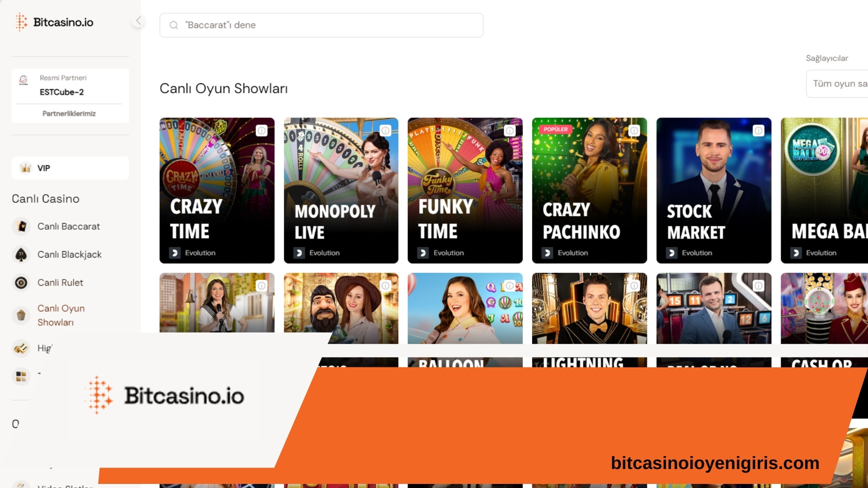Click the Evolution arrow on Funky Time
The image size is (868, 488).
point(423,253)
